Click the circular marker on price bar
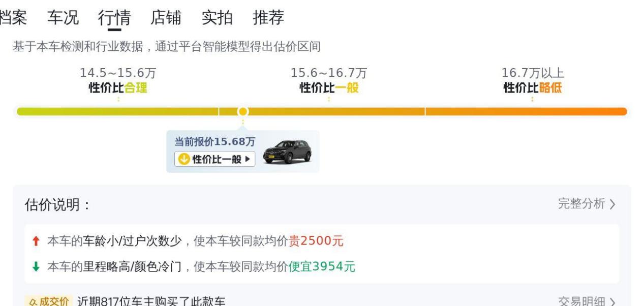The image size is (644, 306). click(243, 111)
